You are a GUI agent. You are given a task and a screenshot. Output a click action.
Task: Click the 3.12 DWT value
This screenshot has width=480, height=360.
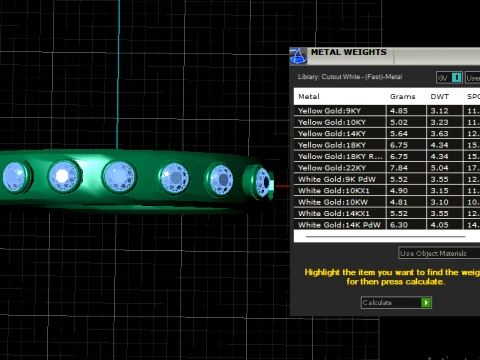tap(439, 111)
